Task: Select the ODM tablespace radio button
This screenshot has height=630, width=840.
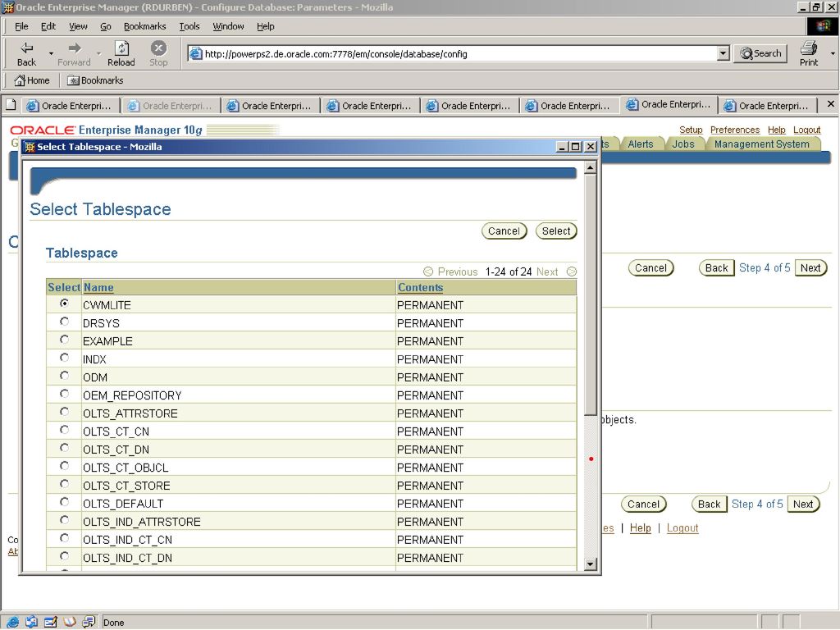Action: pos(64,376)
